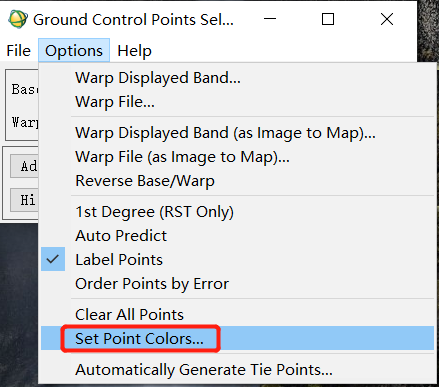Choose Warp File (as Image to Map)
The width and height of the screenshot is (439, 387).
tap(237, 157)
